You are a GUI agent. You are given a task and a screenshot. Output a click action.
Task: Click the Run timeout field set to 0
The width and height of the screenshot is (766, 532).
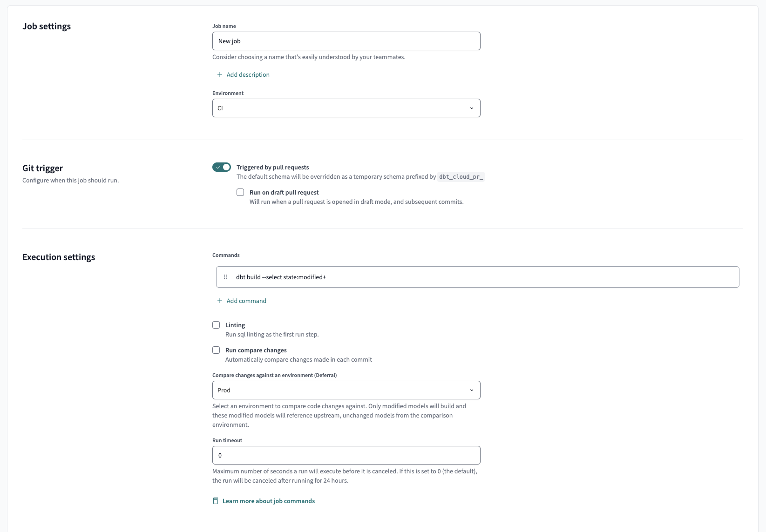pyautogui.click(x=346, y=455)
